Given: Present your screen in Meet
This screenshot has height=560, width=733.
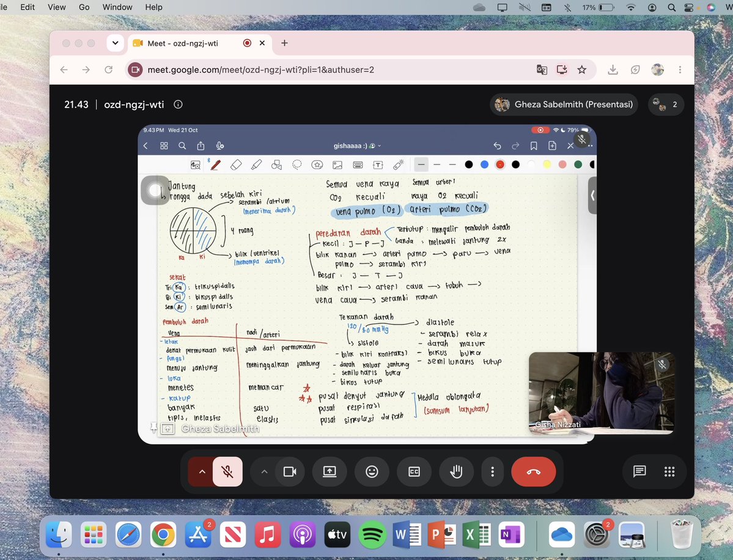Looking at the screenshot, I should click(330, 471).
